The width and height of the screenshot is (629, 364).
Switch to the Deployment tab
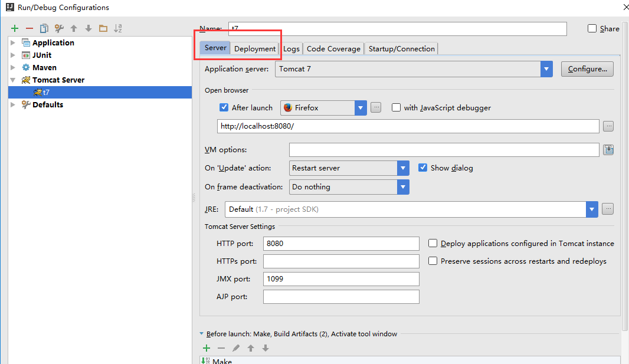click(x=255, y=48)
